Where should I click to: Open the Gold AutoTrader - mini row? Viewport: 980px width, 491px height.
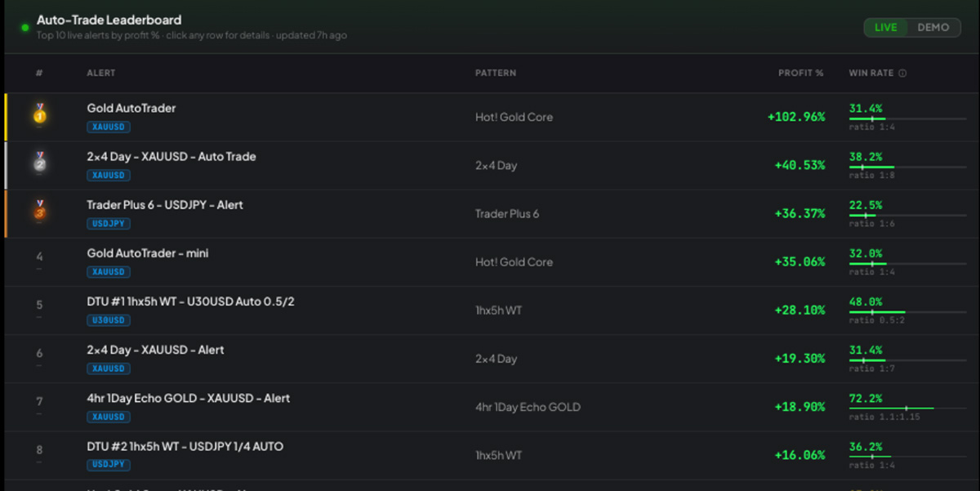pos(490,262)
